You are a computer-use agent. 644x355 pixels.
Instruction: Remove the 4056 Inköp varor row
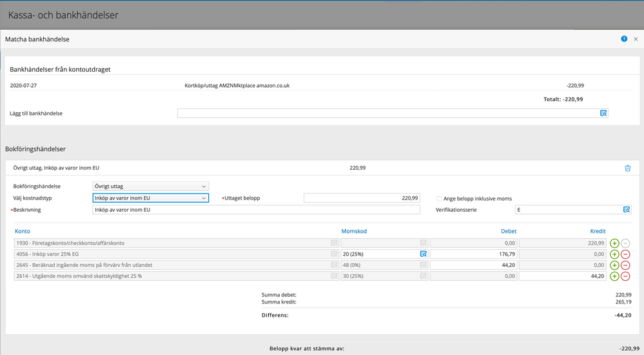coord(625,254)
